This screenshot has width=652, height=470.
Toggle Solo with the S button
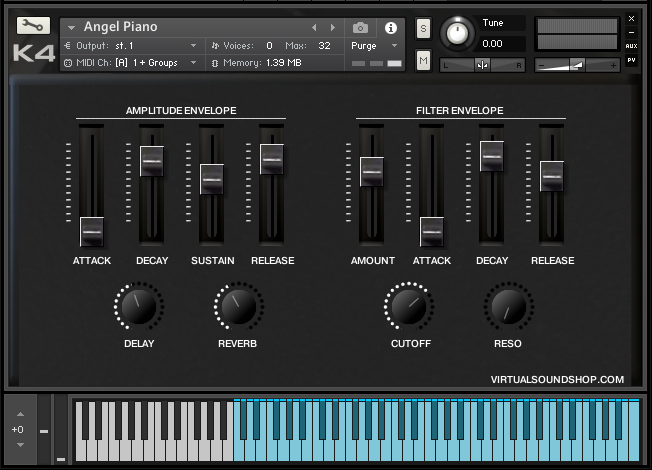(x=423, y=28)
